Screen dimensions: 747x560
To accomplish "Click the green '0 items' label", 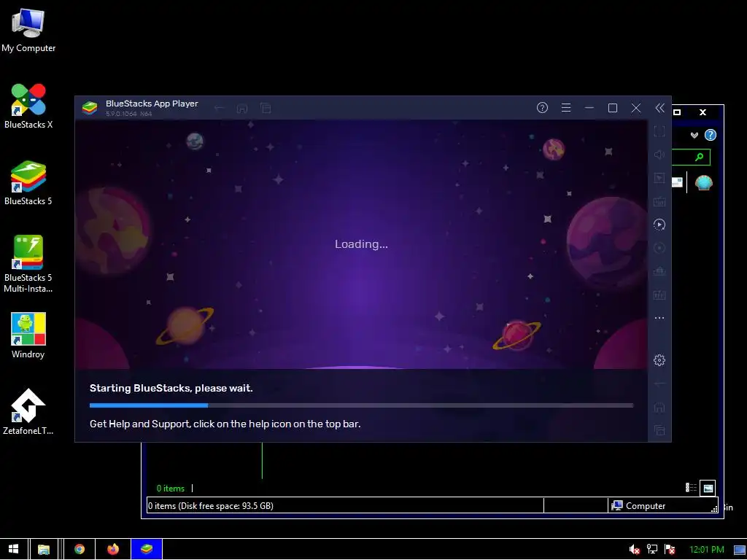I will coord(171,488).
